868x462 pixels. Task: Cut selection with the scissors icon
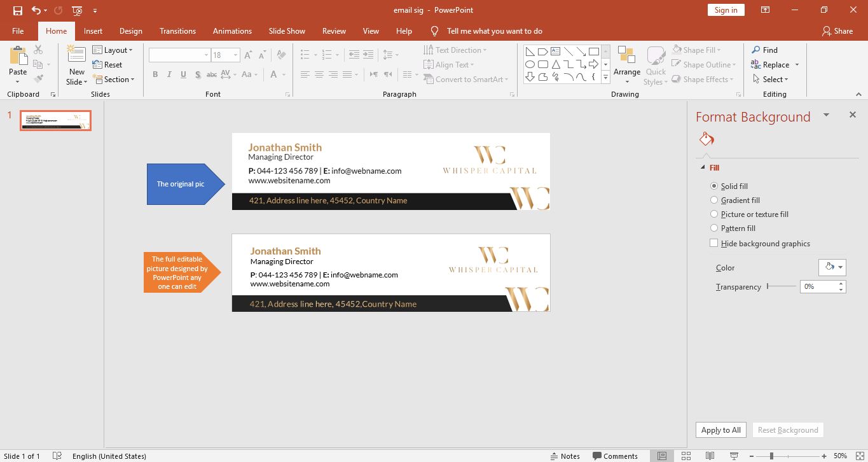point(38,50)
